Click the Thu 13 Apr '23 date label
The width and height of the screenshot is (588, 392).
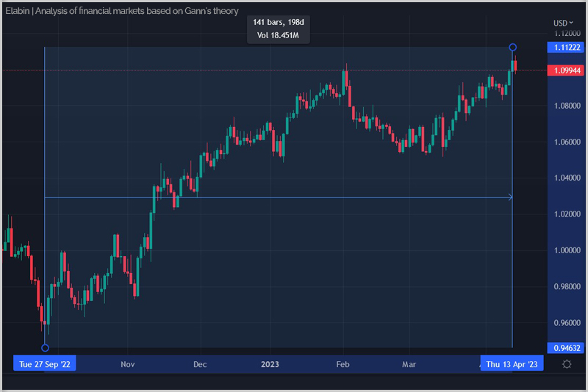(x=512, y=364)
